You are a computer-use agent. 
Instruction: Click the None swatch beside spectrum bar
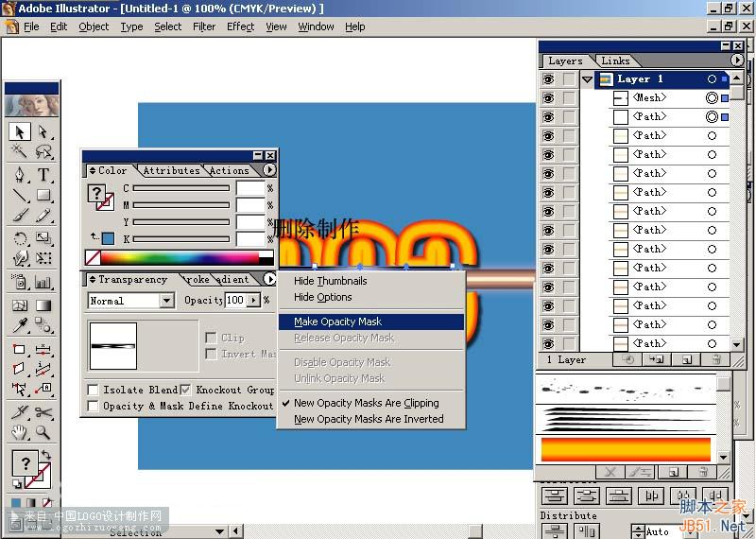click(x=93, y=257)
